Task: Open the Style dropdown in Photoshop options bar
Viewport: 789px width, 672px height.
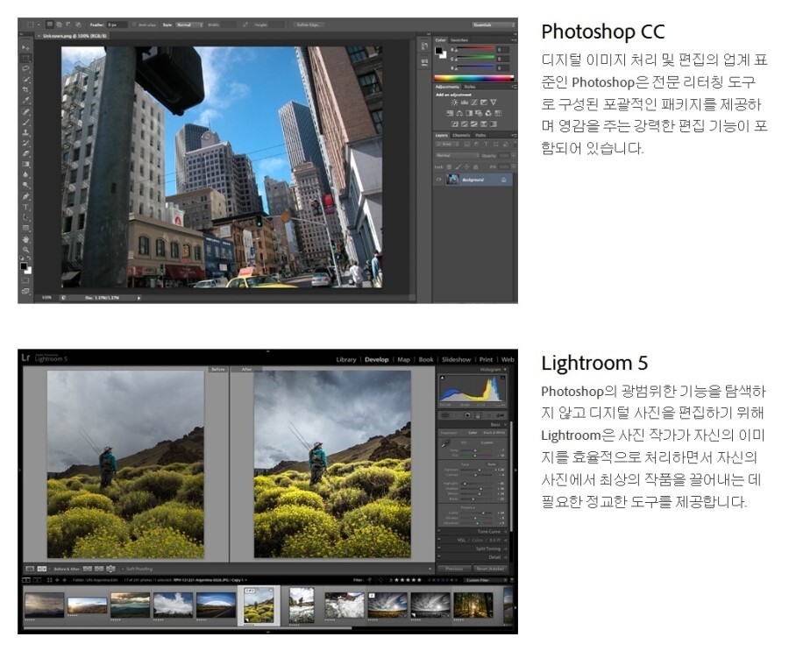Action: click(x=188, y=25)
